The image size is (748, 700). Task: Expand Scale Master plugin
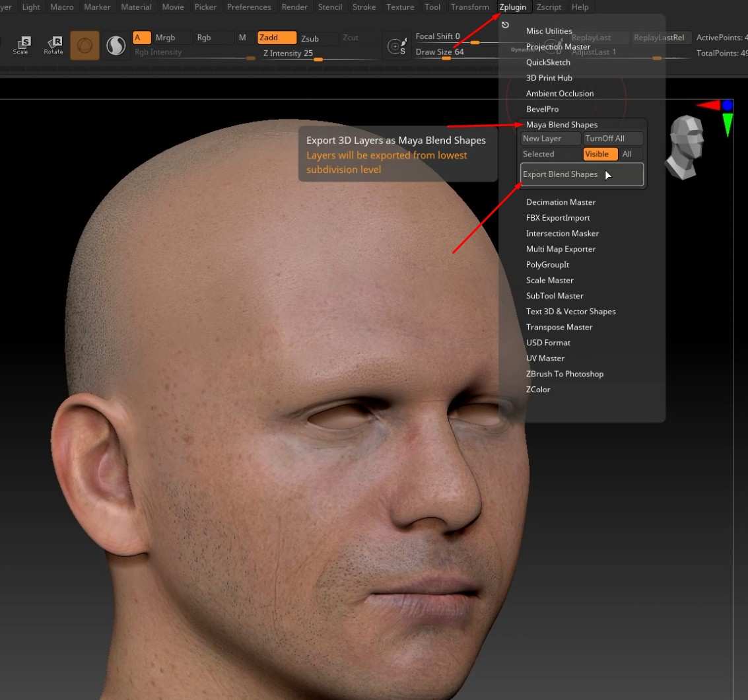pyautogui.click(x=549, y=281)
